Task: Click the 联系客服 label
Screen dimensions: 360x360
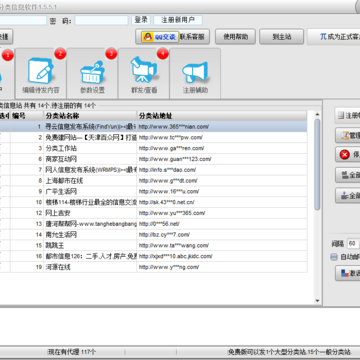Action: 192,37
